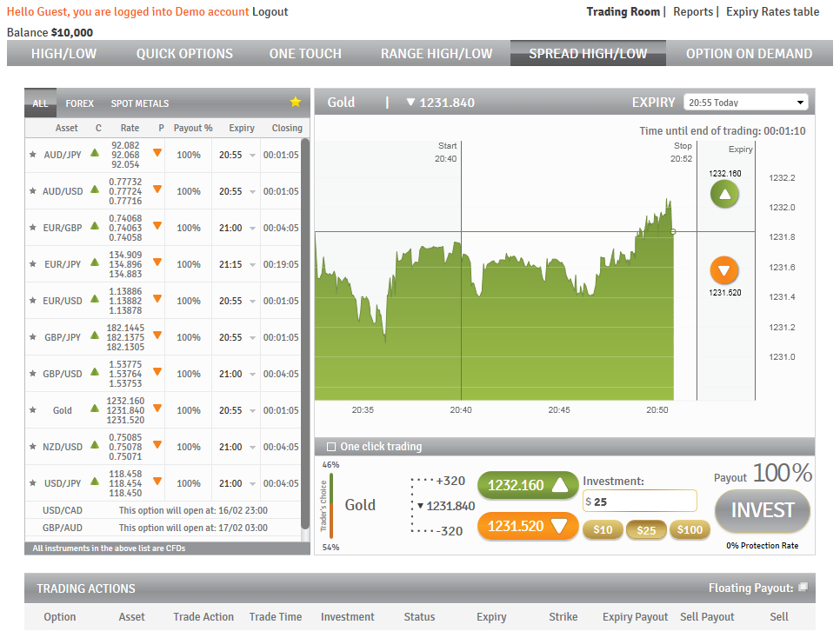
Task: Star the EUR/JPY asset as favorite
Action: (33, 263)
